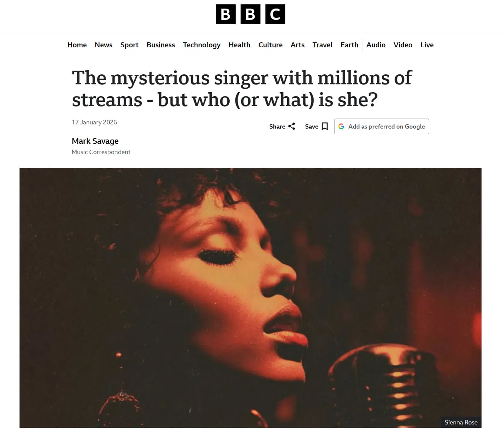This screenshot has height=433, width=504.
Task: Open the Culture section
Action: (270, 45)
